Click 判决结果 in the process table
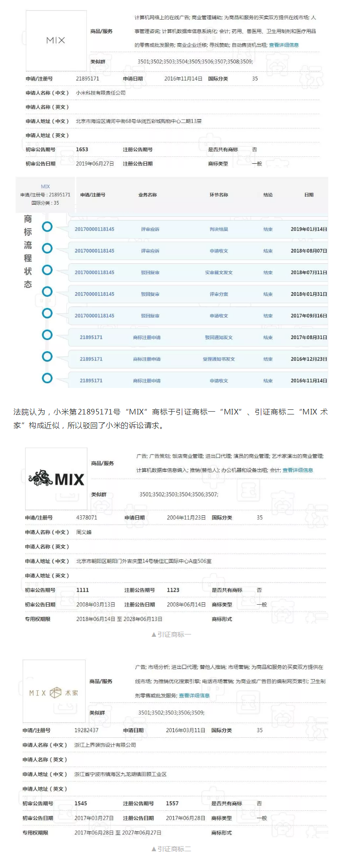Image resolution: width=352 pixels, height=868 pixels. [x=219, y=229]
